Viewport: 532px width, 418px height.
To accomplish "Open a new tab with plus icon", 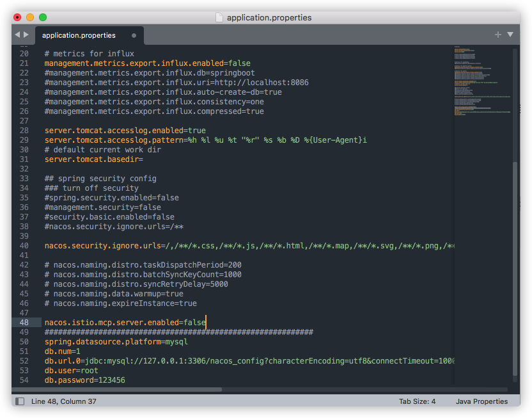I will (x=497, y=35).
